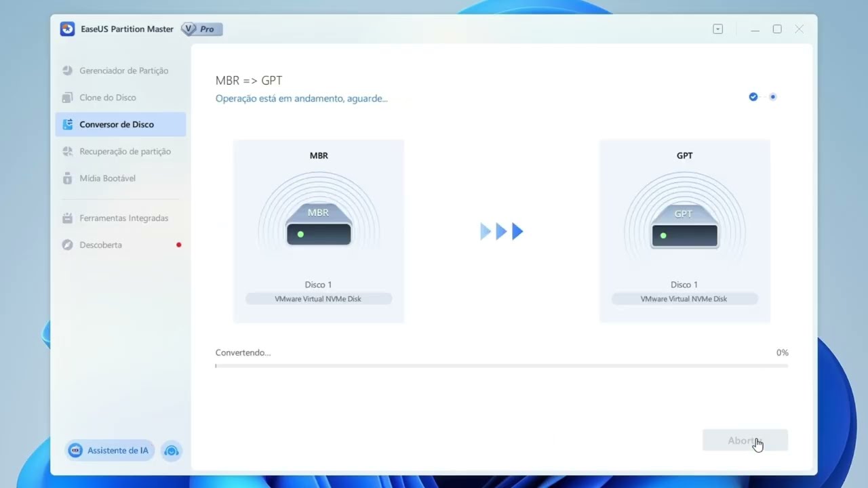Open Ferramentas Integradas in the sidebar
Screen dimensions: 868x488
coord(121,218)
